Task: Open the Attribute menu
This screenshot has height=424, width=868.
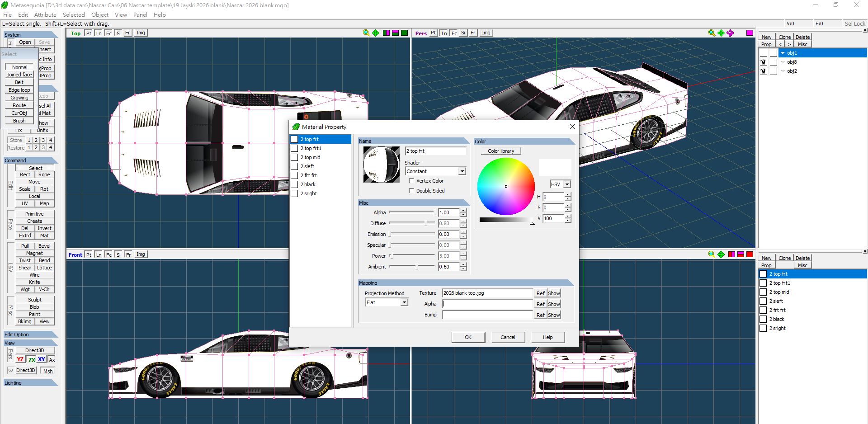Action: [45, 14]
